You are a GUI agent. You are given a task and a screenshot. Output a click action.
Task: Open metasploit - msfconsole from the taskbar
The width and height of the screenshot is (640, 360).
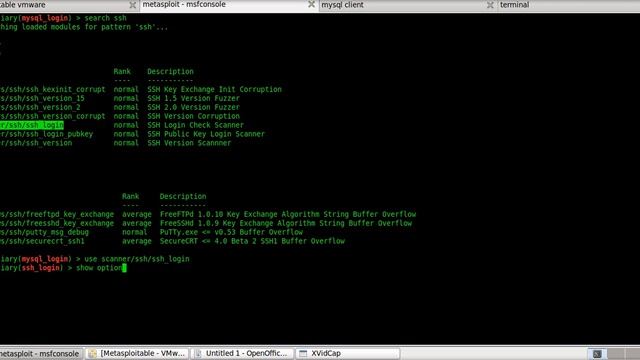coord(41,353)
